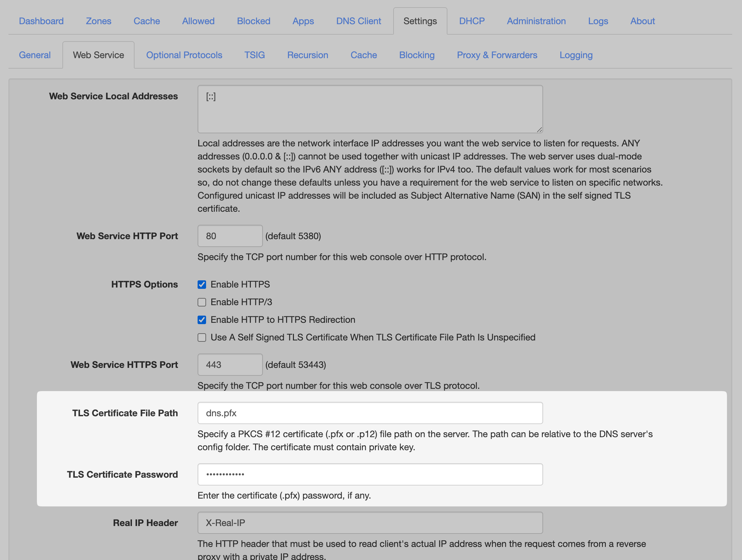Focus the TLS Certificate File Path field
This screenshot has height=560, width=742.
(370, 413)
